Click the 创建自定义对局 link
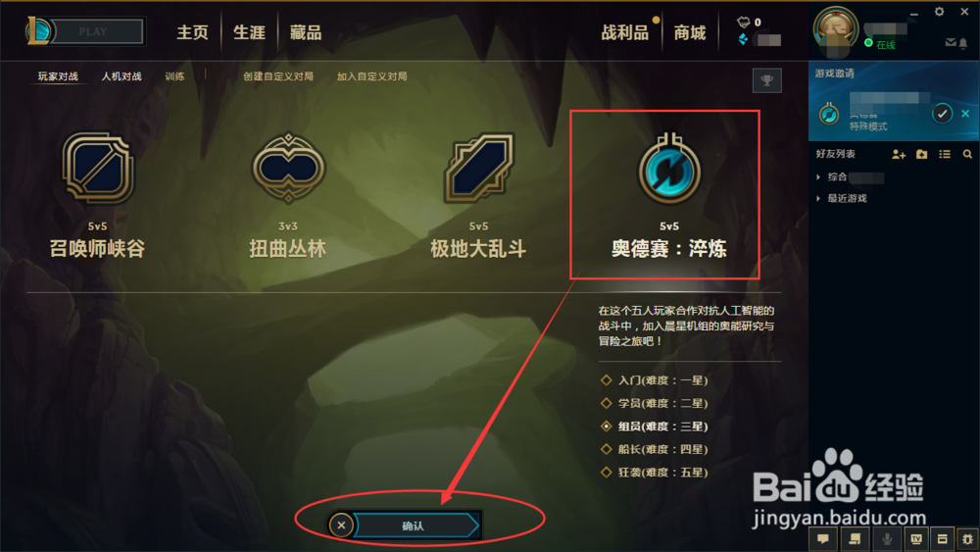Viewport: 980px width, 552px height. tap(278, 76)
